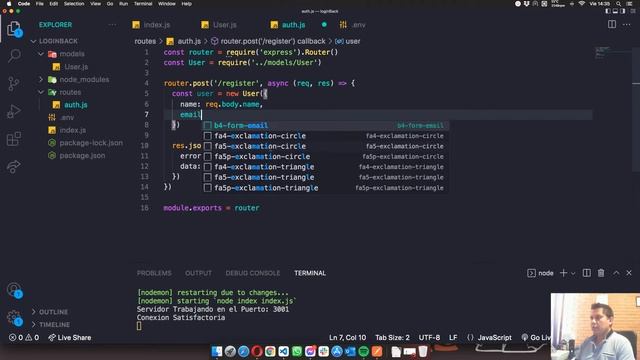Screen dimensions: 640x360
Task: Click Go Live in the status bar
Action: tap(537, 338)
